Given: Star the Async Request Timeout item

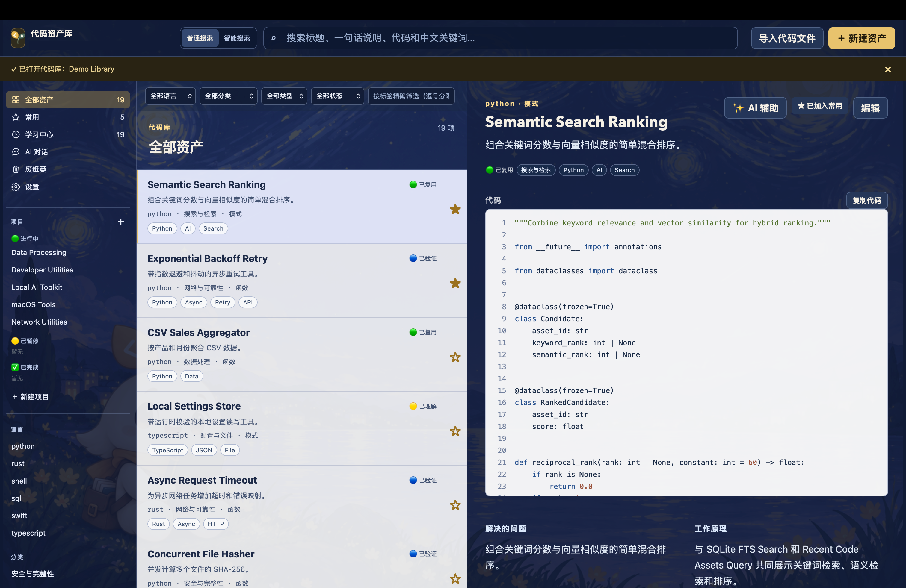Looking at the screenshot, I should 455,505.
